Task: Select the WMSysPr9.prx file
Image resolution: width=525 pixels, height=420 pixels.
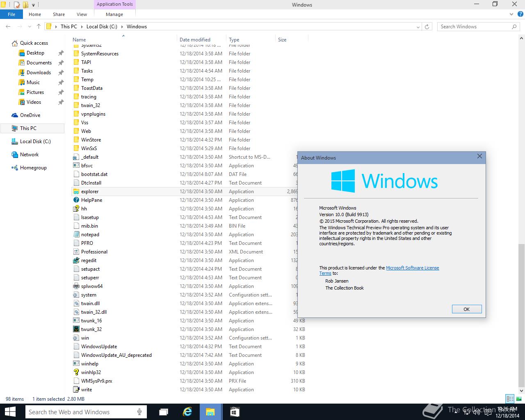Action: click(96, 381)
